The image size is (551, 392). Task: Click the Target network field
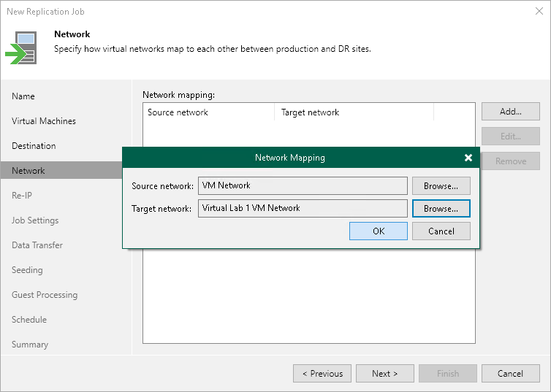click(303, 209)
